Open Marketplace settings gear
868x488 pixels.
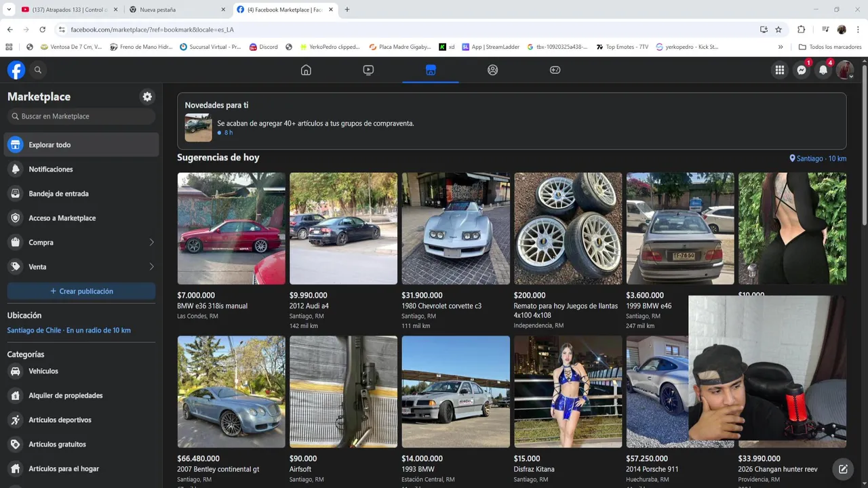coord(147,97)
